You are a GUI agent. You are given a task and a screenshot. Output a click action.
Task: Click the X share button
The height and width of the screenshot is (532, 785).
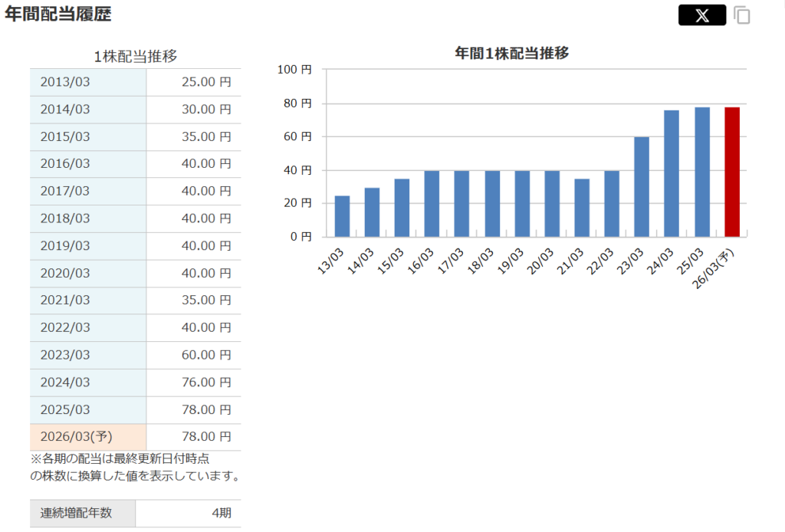tap(701, 15)
